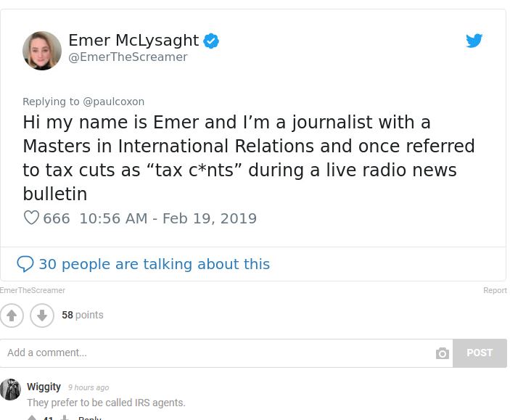Report this post
Viewport: 510px width, 420px height.
[495, 290]
